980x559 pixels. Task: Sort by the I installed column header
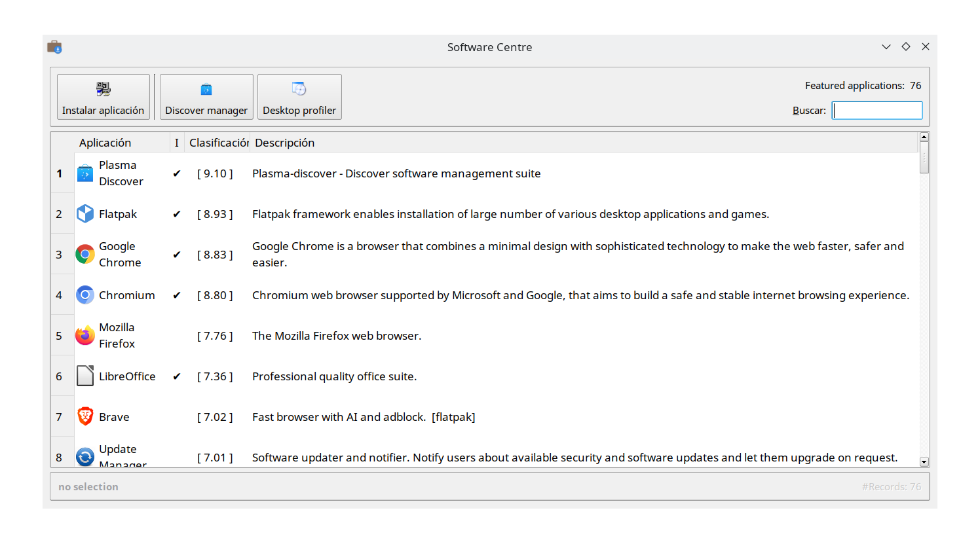177,143
